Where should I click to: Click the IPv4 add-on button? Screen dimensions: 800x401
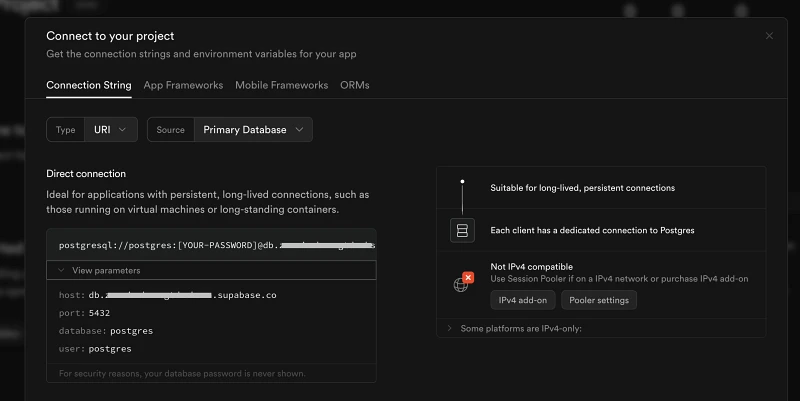click(x=522, y=300)
